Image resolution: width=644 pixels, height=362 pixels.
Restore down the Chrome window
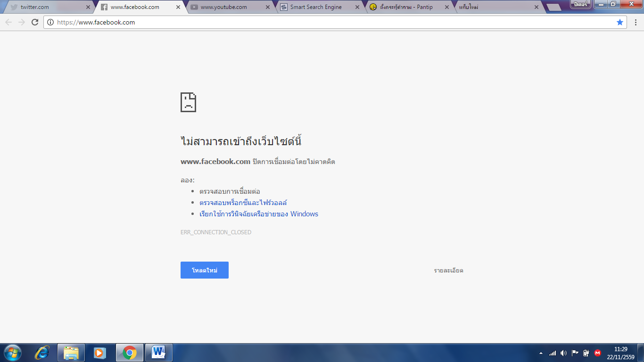click(613, 4)
